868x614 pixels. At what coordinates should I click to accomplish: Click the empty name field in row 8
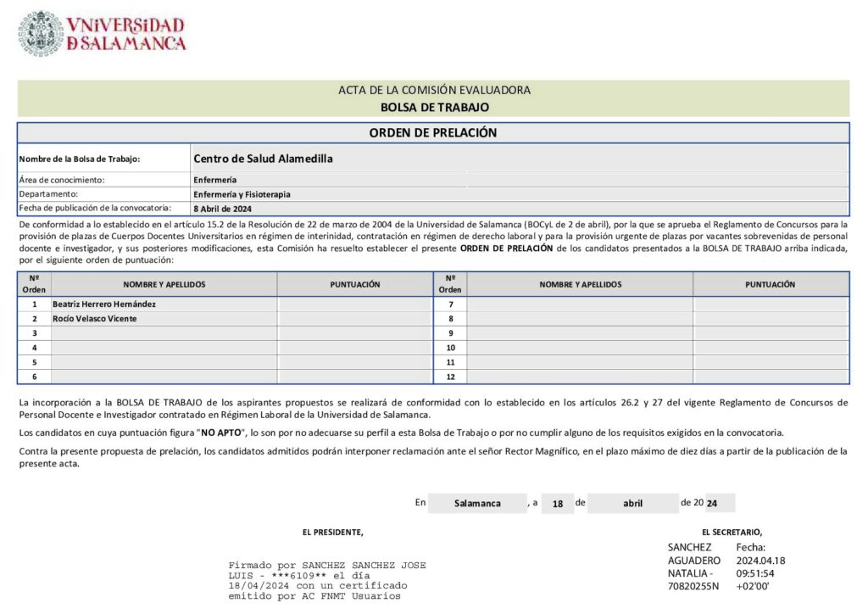pyautogui.click(x=580, y=318)
